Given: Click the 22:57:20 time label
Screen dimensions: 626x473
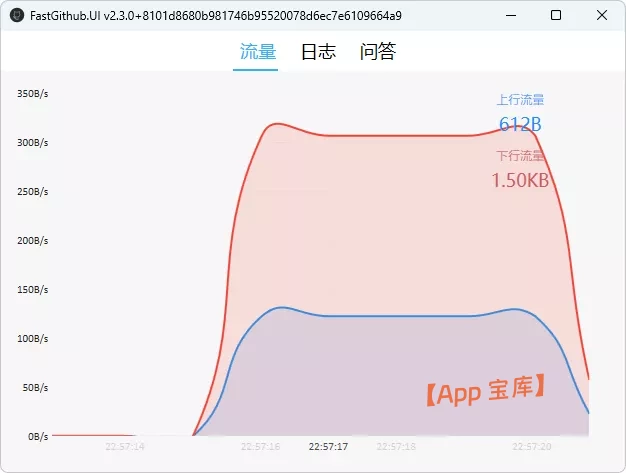Looking at the screenshot, I should pyautogui.click(x=532, y=446).
